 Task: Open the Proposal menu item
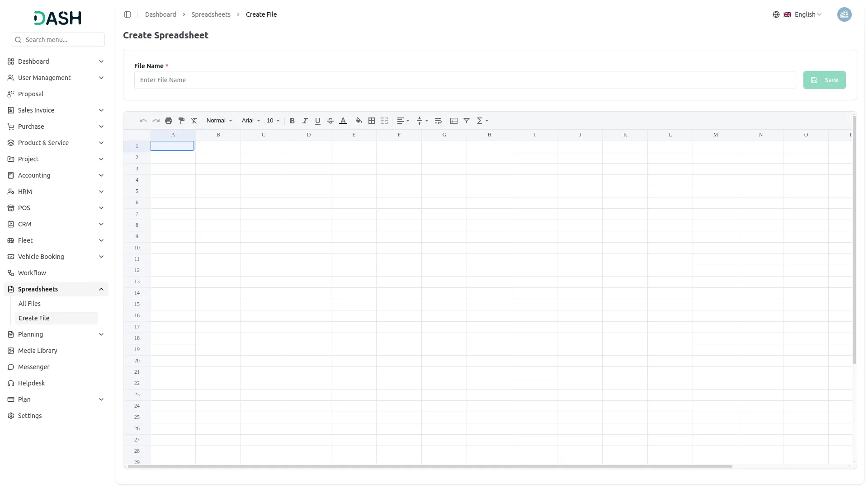56,94
